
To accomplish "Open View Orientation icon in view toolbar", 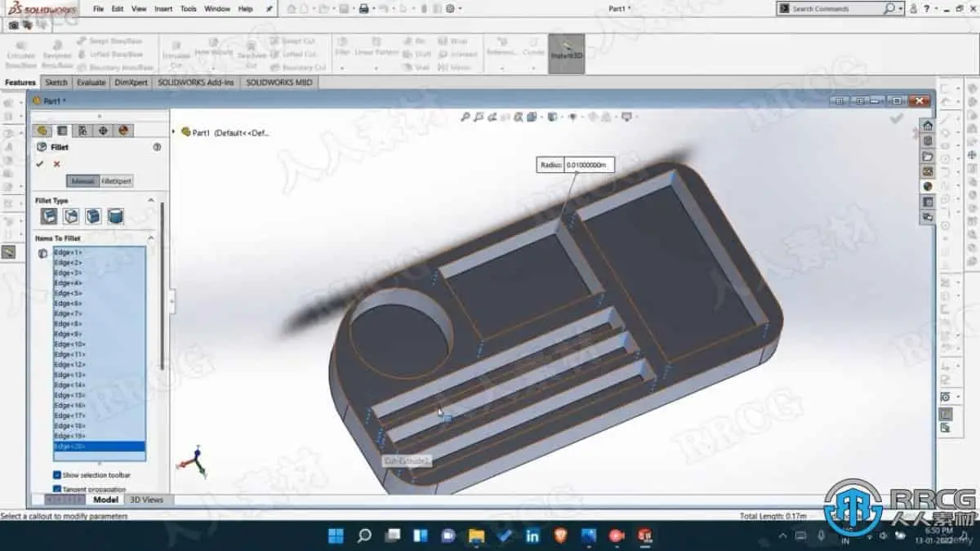I will click(532, 117).
